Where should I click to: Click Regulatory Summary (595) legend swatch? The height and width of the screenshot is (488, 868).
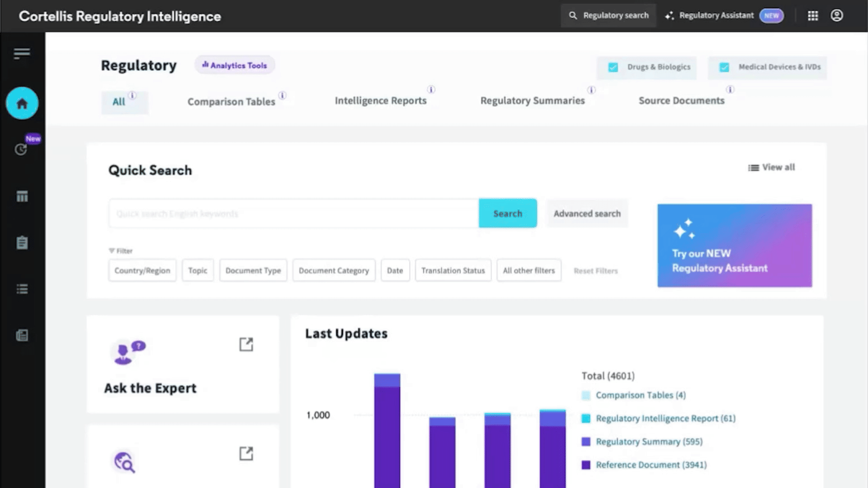coord(586,441)
